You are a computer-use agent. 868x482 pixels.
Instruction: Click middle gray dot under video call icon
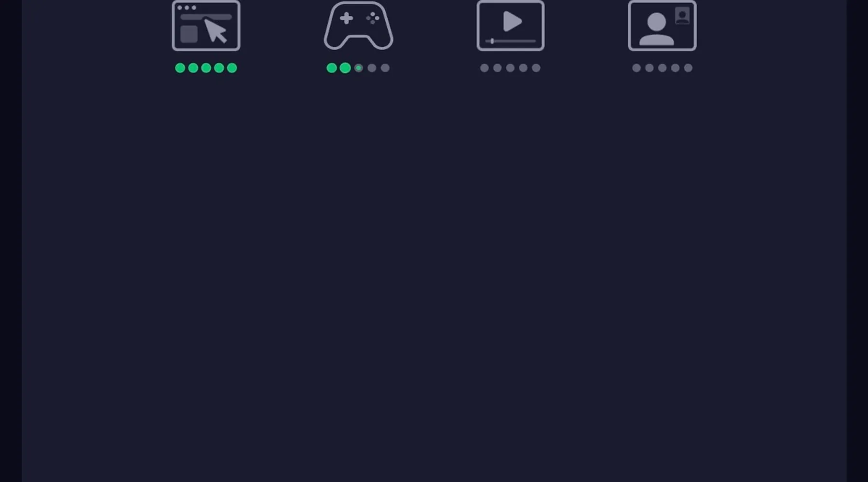click(x=663, y=68)
